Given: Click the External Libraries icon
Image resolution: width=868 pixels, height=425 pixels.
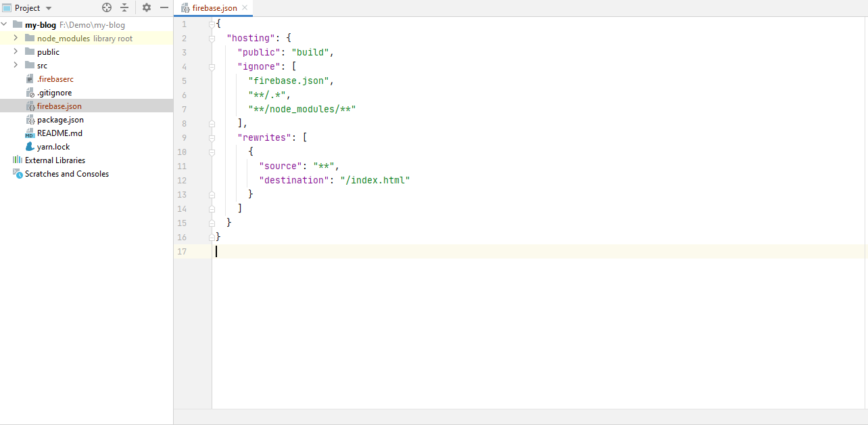Looking at the screenshot, I should coord(18,160).
